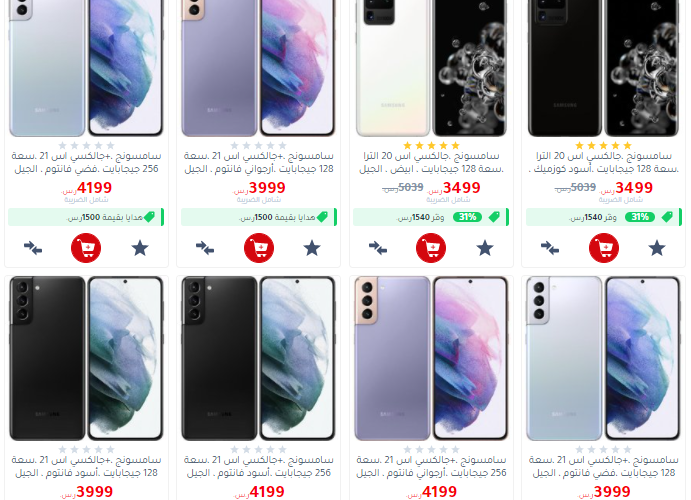Image resolution: width=691 pixels, height=500 pixels.
Task: Open violet Galaxy S21+ 256GB product image
Action: coord(431,359)
